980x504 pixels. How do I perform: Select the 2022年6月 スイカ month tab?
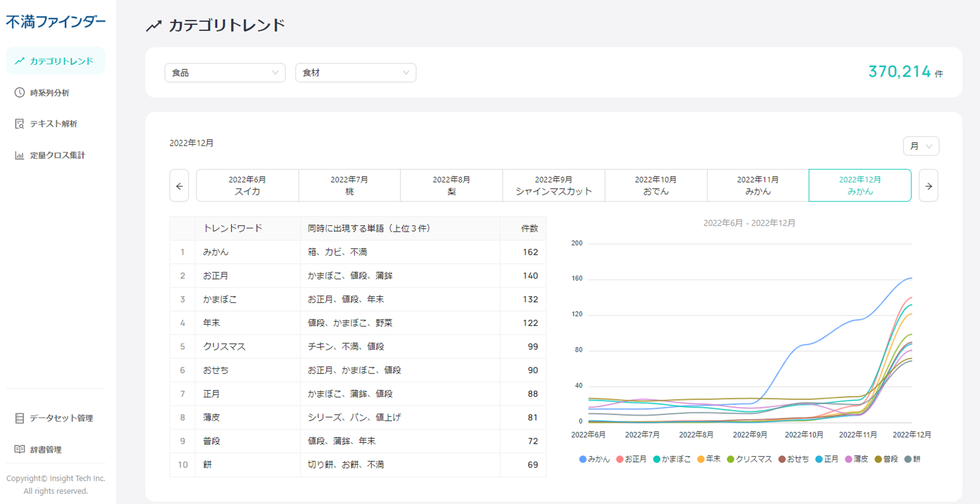[x=247, y=186]
